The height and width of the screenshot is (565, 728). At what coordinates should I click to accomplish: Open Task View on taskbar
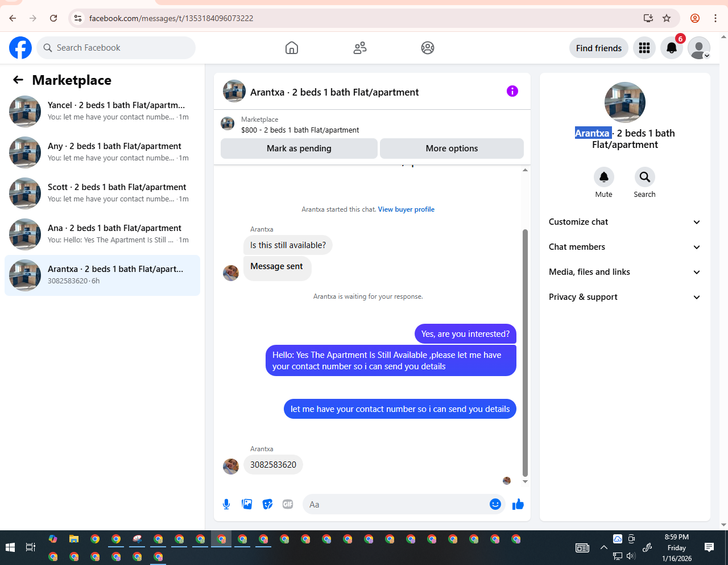click(x=31, y=547)
